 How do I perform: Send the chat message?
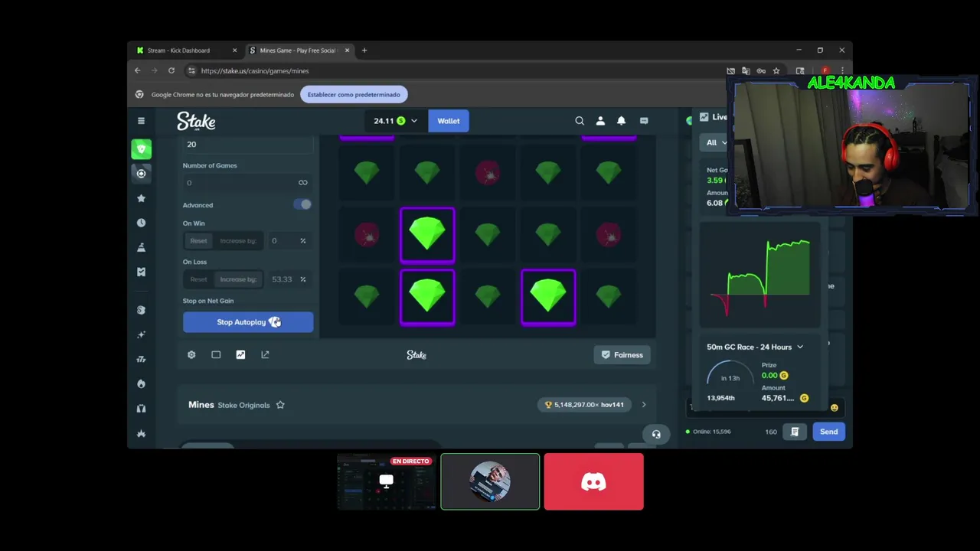click(x=828, y=432)
